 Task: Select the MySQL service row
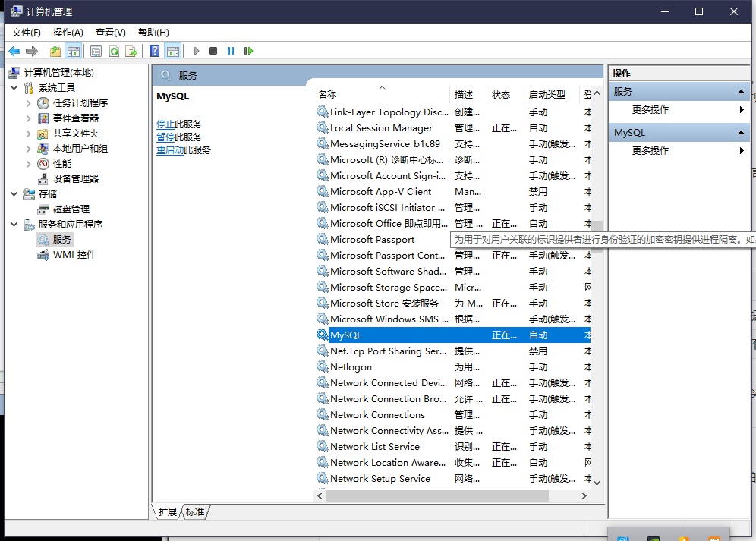point(453,335)
